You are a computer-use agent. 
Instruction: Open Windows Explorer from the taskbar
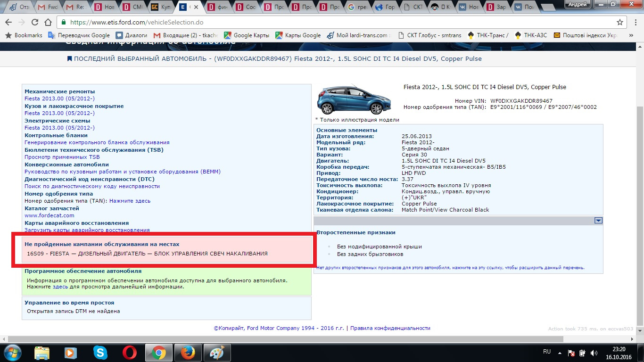point(42,353)
